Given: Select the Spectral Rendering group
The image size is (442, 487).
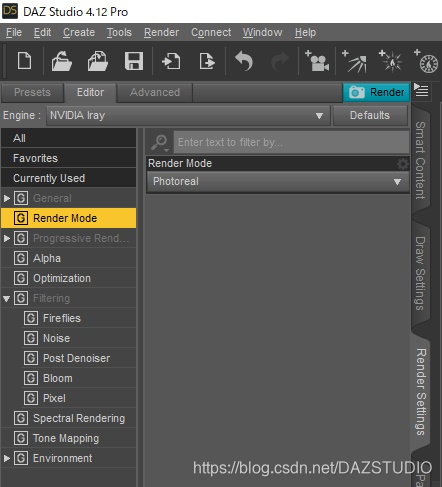Looking at the screenshot, I should click(69, 418).
